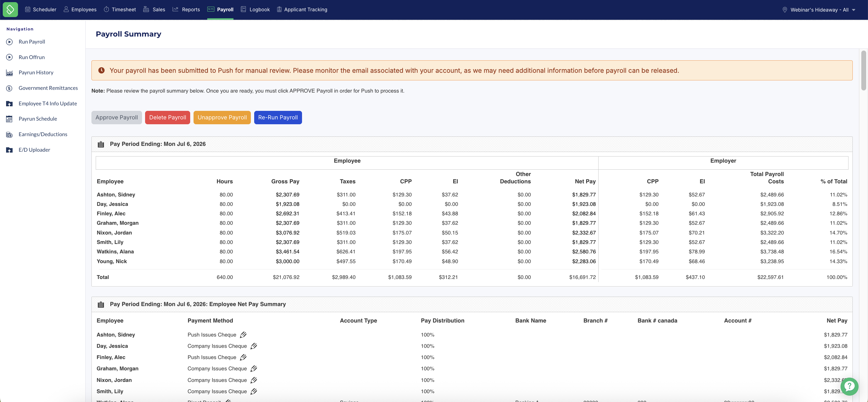Click Young, Nick's gross pay $3,000.00

287,261
